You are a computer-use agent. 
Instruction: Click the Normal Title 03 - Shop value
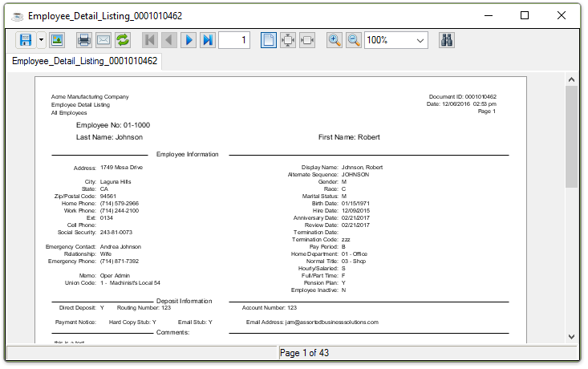(x=353, y=261)
